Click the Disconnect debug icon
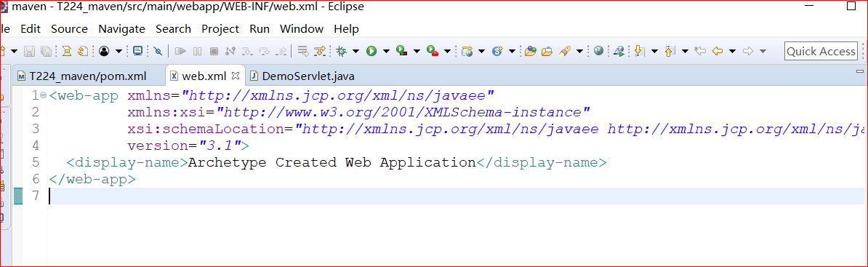The width and height of the screenshot is (868, 267). [231, 52]
